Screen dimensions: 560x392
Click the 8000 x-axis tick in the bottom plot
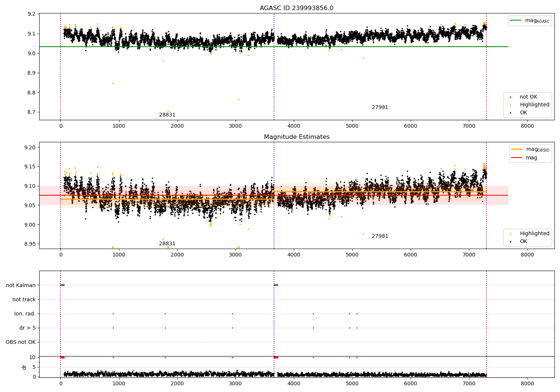tap(527, 383)
